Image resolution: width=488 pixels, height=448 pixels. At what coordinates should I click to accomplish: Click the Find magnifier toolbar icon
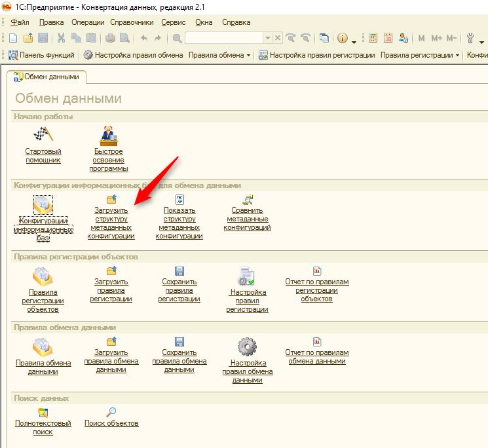click(177, 38)
